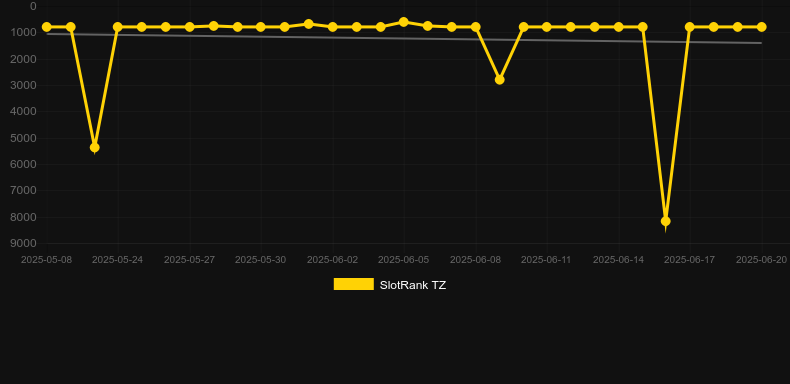Toggle the SlotRank TZ legend swatch
The width and height of the screenshot is (790, 384).
[x=354, y=284]
